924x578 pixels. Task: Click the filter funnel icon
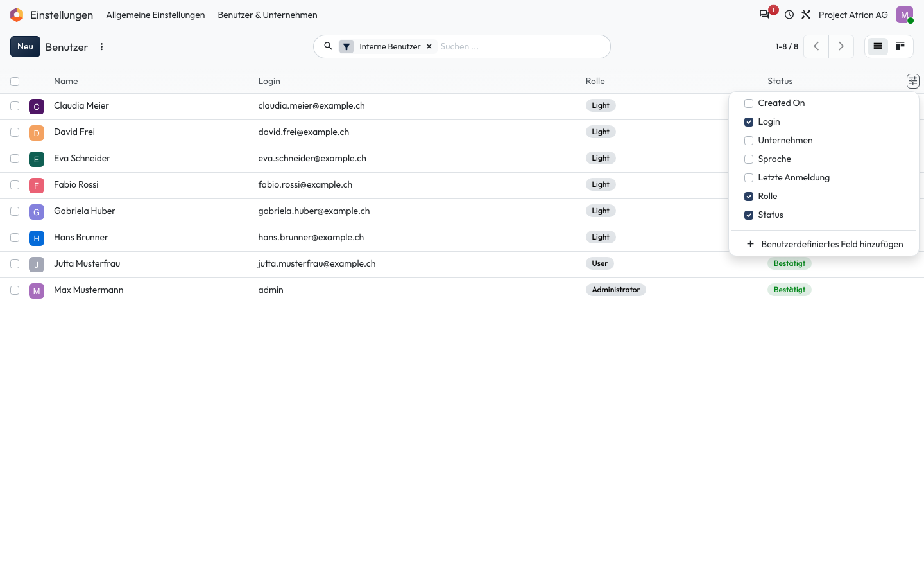coord(346,46)
